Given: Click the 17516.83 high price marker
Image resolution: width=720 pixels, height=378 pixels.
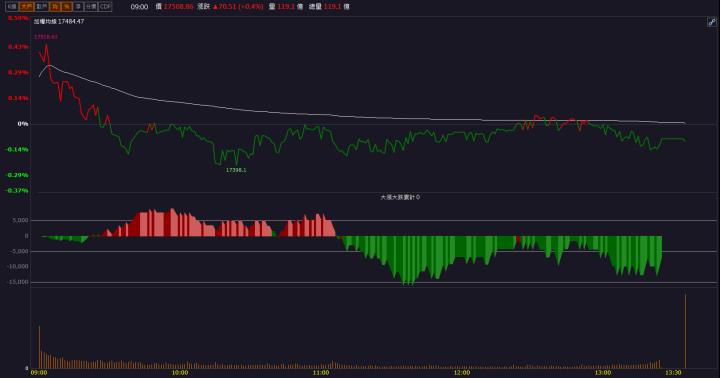Looking at the screenshot, I should 46,37.
